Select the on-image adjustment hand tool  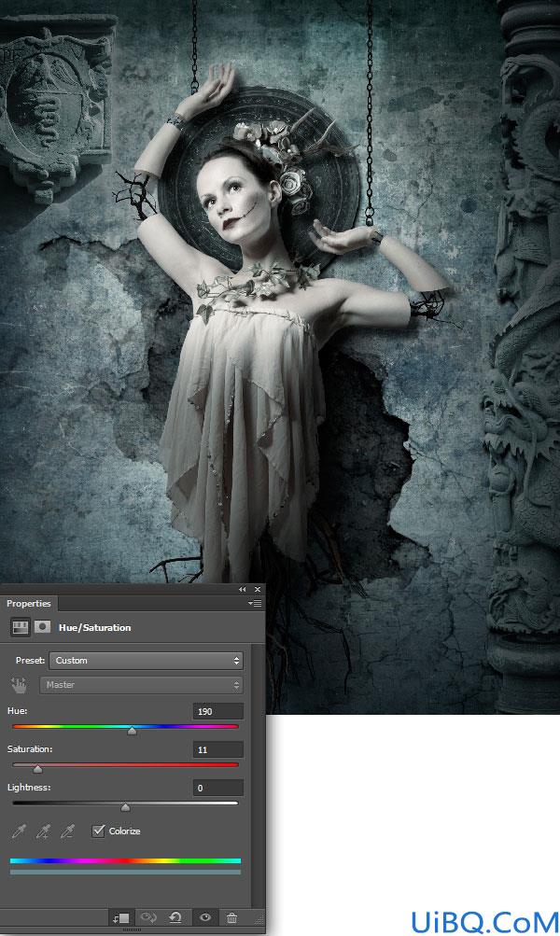[x=19, y=685]
